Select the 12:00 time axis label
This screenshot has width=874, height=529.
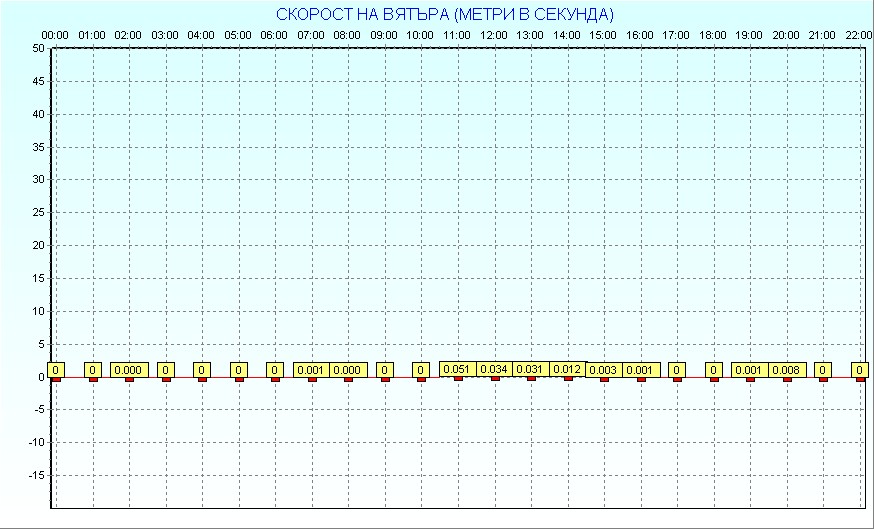tap(494, 35)
